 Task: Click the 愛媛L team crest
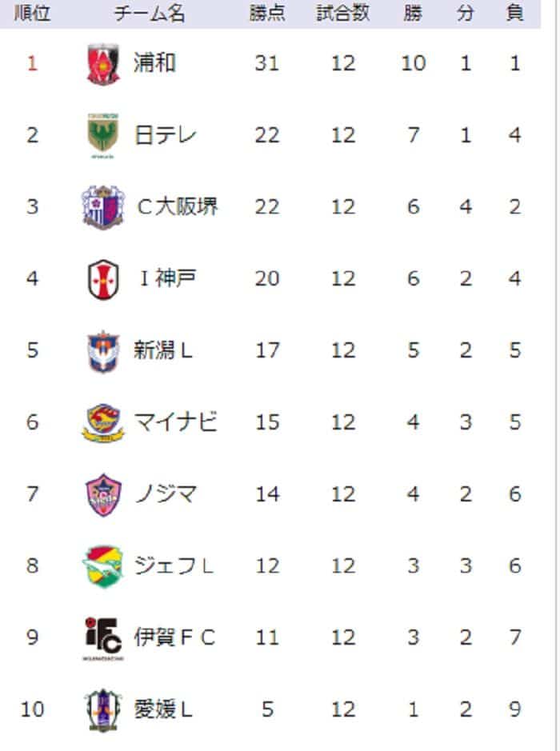pyautogui.click(x=103, y=709)
